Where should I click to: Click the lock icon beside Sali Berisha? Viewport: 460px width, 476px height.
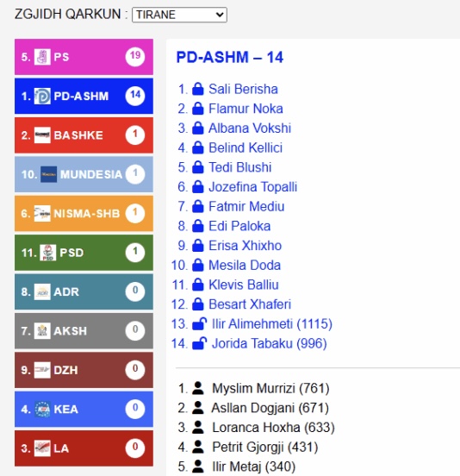click(198, 89)
